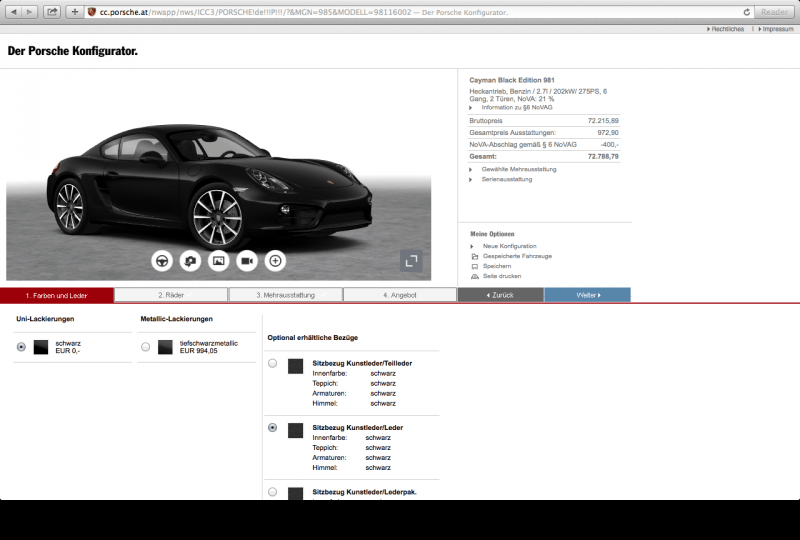Expand Information zu §6 NoVAG

[516, 108]
